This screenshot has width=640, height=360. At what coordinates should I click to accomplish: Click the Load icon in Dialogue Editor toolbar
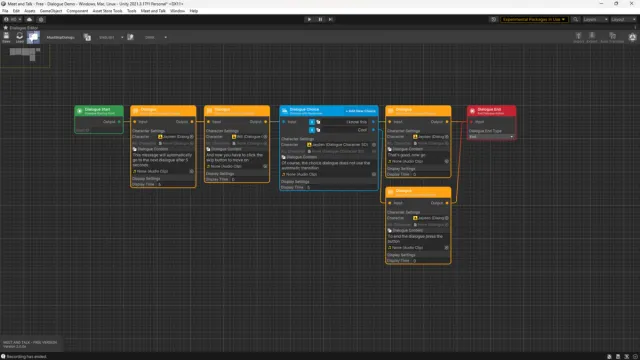tap(19, 37)
